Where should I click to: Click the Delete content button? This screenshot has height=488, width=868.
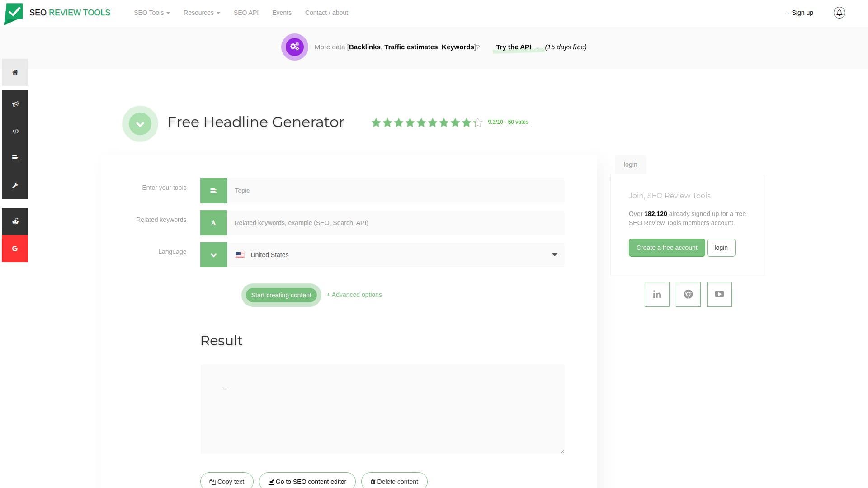(394, 481)
